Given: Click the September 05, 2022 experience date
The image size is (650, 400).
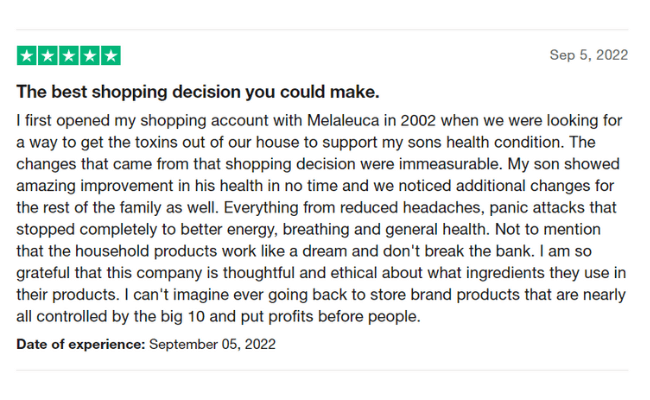Looking at the screenshot, I should [x=212, y=344].
